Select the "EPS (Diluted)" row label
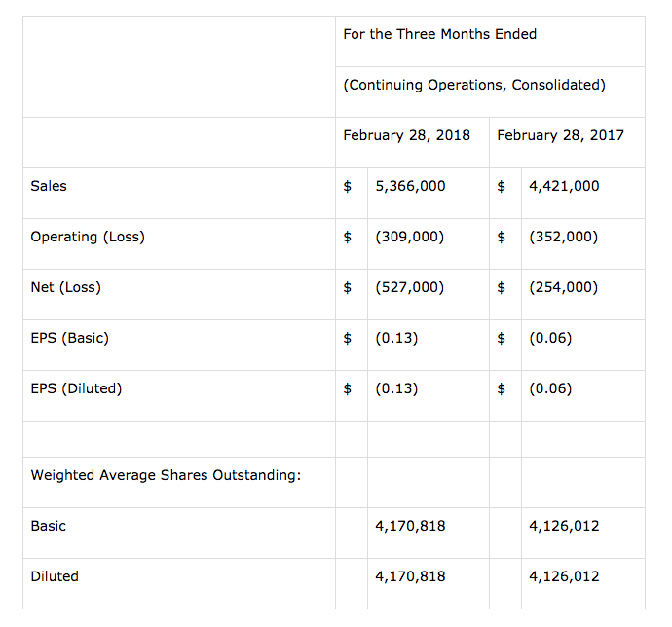Image resolution: width=672 pixels, height=627 pixels. 76,388
